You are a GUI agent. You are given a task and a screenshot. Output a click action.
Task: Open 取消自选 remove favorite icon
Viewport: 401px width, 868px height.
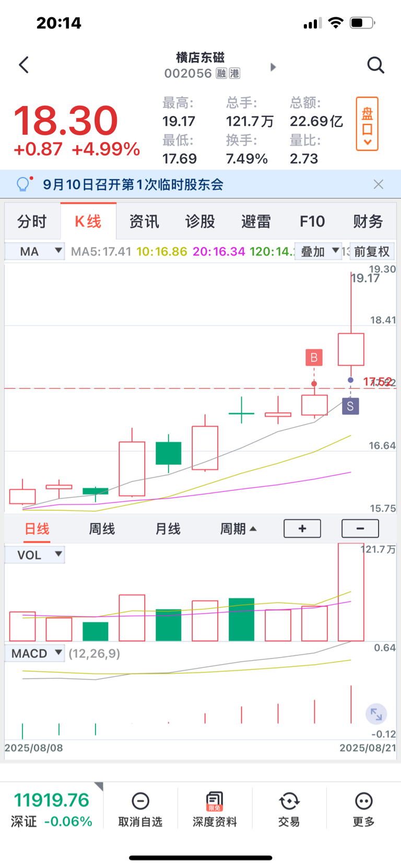pos(140,801)
